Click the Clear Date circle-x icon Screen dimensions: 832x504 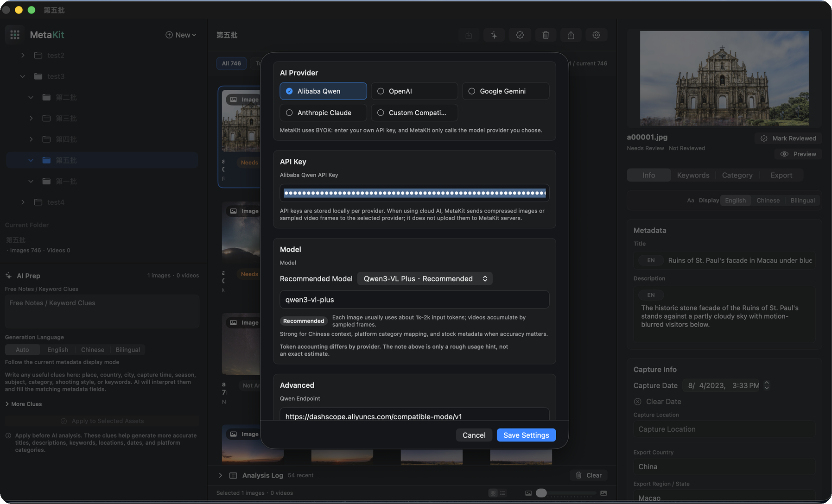pos(638,402)
